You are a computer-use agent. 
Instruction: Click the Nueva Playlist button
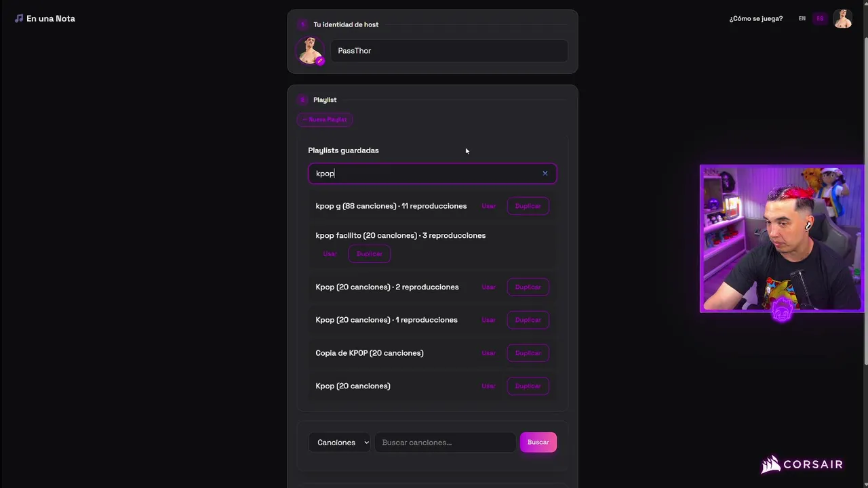pos(325,119)
